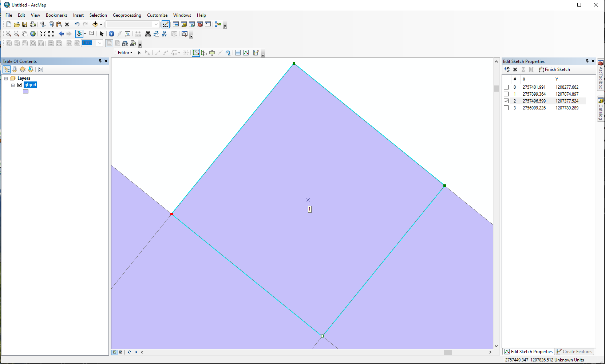Select the Cut Polygons tool
This screenshot has height=364, width=605.
tap(212, 53)
